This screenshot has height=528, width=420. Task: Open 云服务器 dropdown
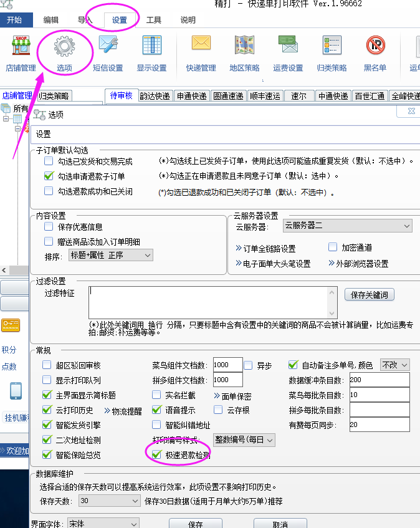(348, 226)
